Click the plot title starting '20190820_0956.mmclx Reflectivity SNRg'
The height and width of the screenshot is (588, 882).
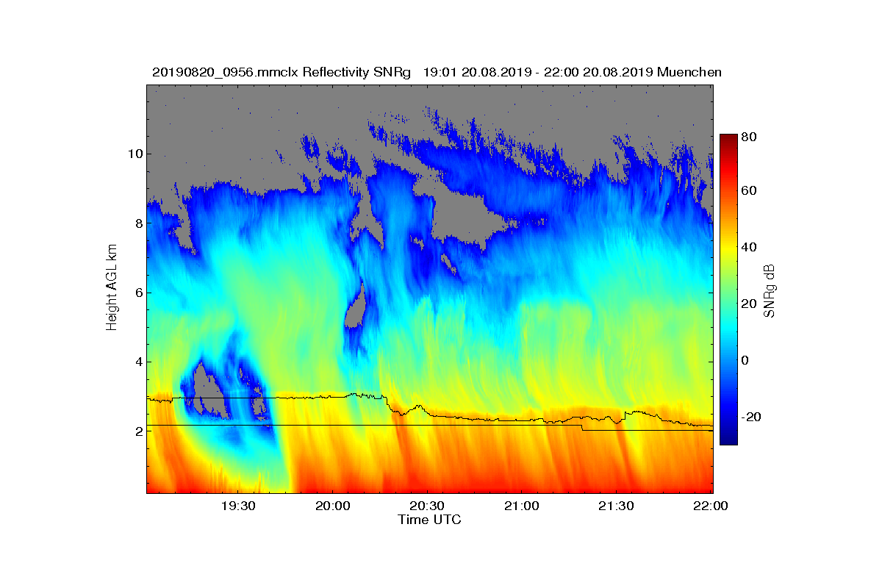(437, 72)
